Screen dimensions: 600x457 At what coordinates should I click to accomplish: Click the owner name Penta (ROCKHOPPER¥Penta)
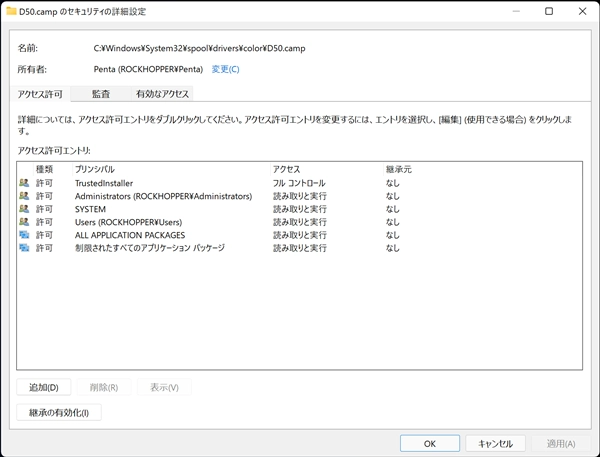pyautogui.click(x=148, y=69)
